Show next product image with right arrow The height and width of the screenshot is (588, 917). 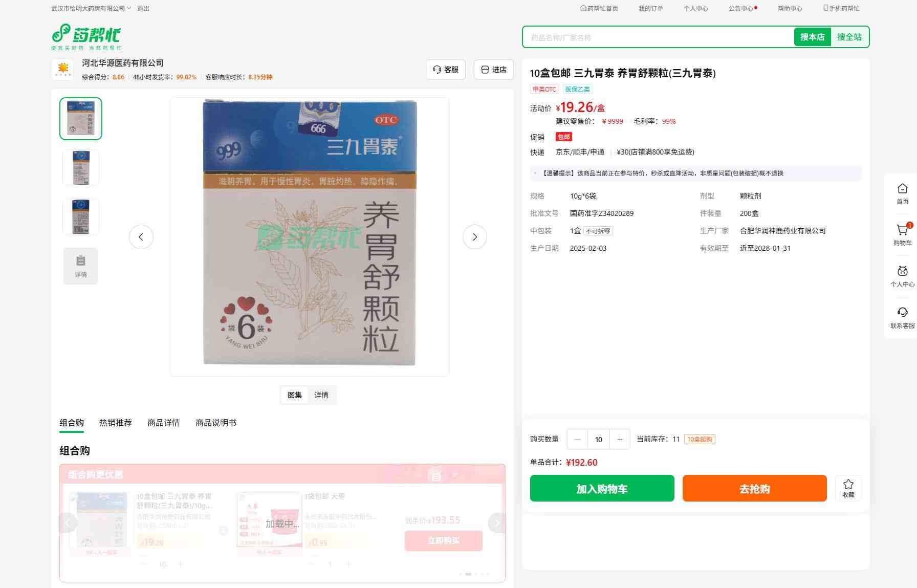[x=474, y=237]
